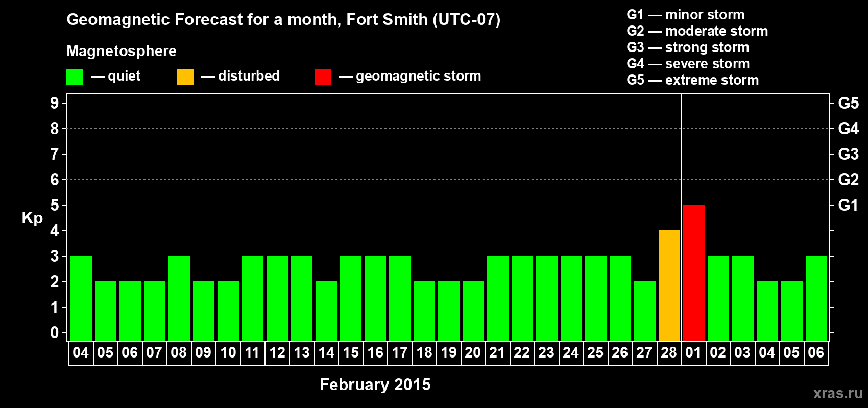Click the 'G2 — moderate storm' legend line
The image size is (868, 408).
click(x=697, y=31)
